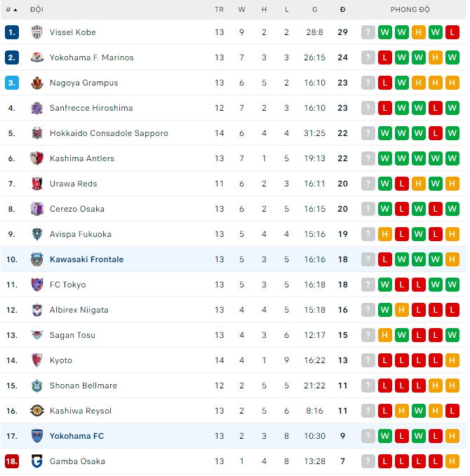Click the Vissel Kobe team crest
470x476 pixels.
37,32
